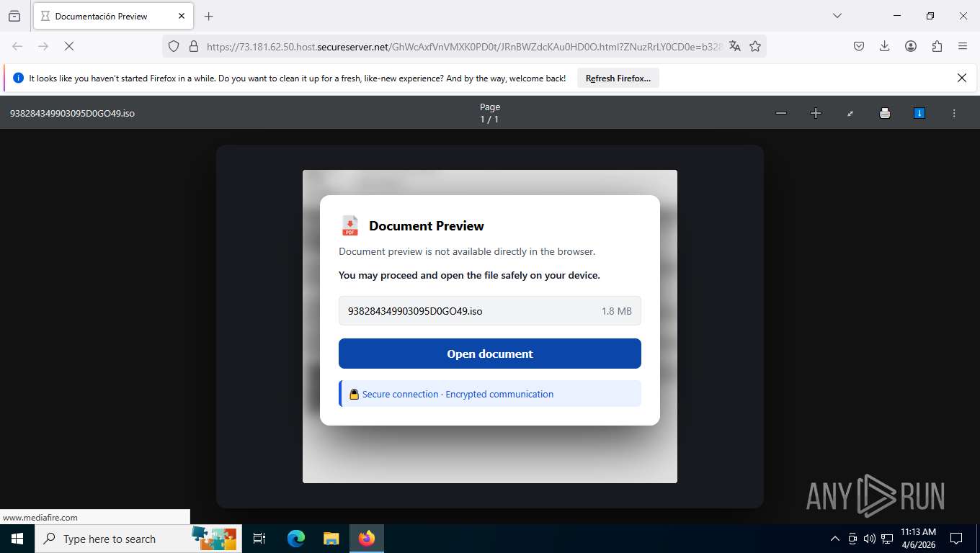Open the volume speaker tray icon
This screenshot has height=553, width=980.
870,539
